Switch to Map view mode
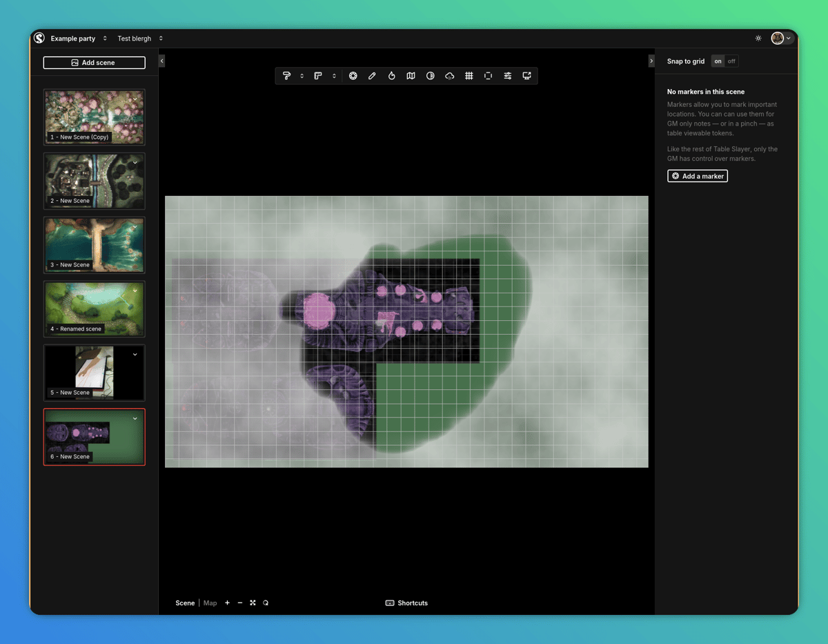Viewport: 828px width, 644px height. (210, 603)
